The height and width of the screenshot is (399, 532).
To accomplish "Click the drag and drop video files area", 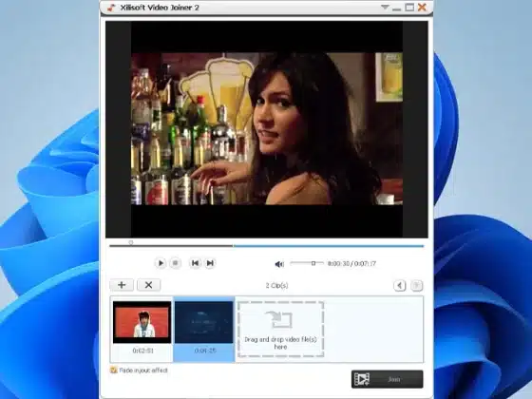I will point(280,329).
